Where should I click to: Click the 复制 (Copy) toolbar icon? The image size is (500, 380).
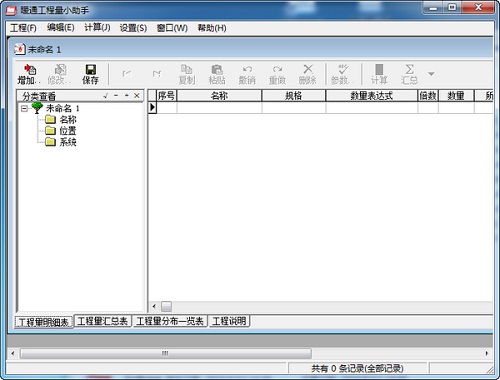[187, 74]
